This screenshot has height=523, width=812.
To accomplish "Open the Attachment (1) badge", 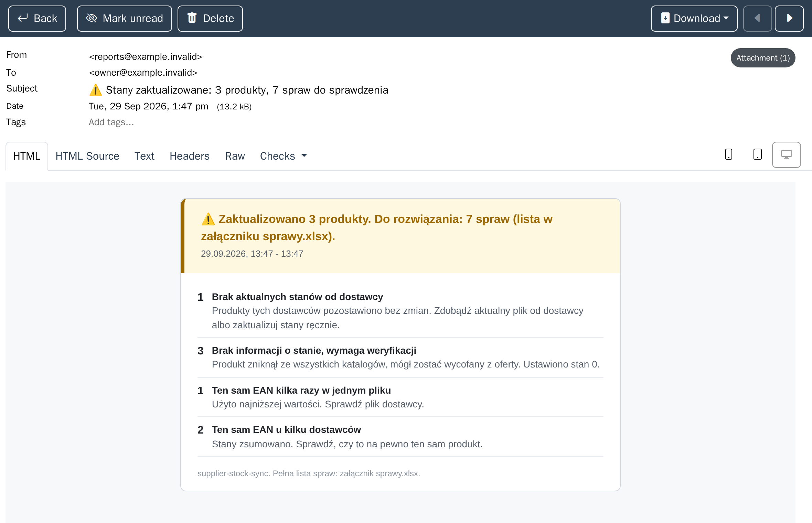I will 763,58.
